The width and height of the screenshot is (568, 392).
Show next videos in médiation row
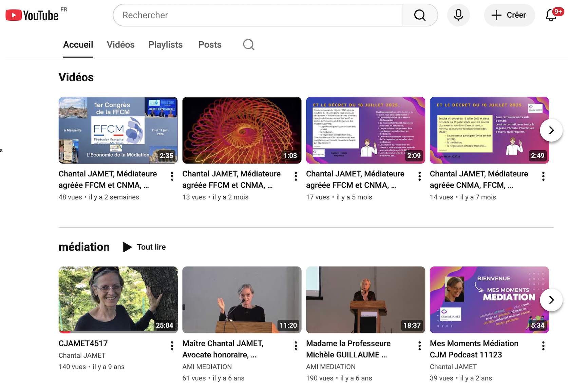tap(551, 300)
